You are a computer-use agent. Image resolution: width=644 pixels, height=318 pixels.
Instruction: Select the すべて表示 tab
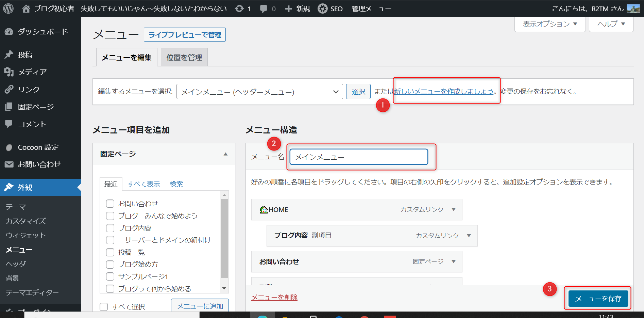pyautogui.click(x=143, y=184)
